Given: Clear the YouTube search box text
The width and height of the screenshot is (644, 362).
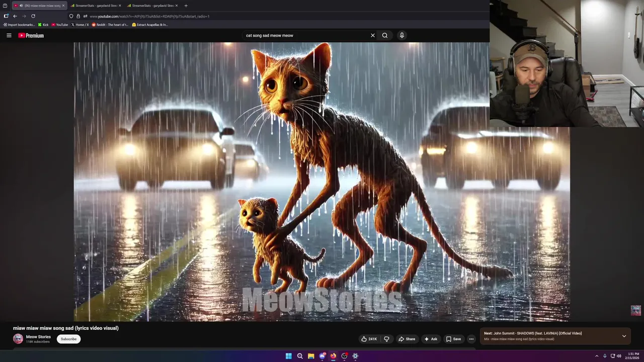Looking at the screenshot, I should (x=372, y=35).
